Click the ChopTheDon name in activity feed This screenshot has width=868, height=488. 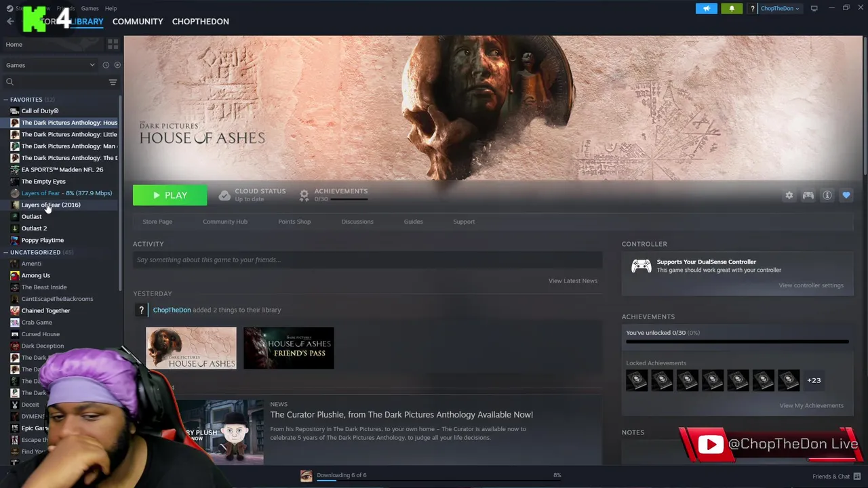pos(172,310)
